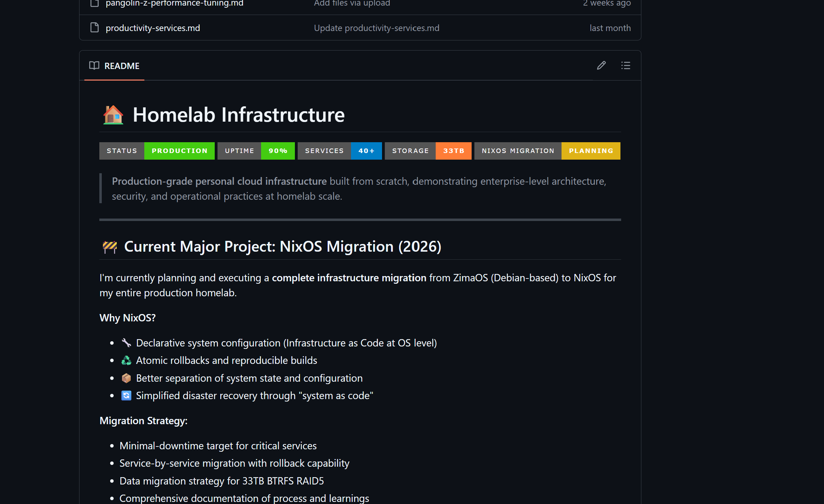Click the house emoji in title
The width and height of the screenshot is (824, 504).
click(113, 115)
